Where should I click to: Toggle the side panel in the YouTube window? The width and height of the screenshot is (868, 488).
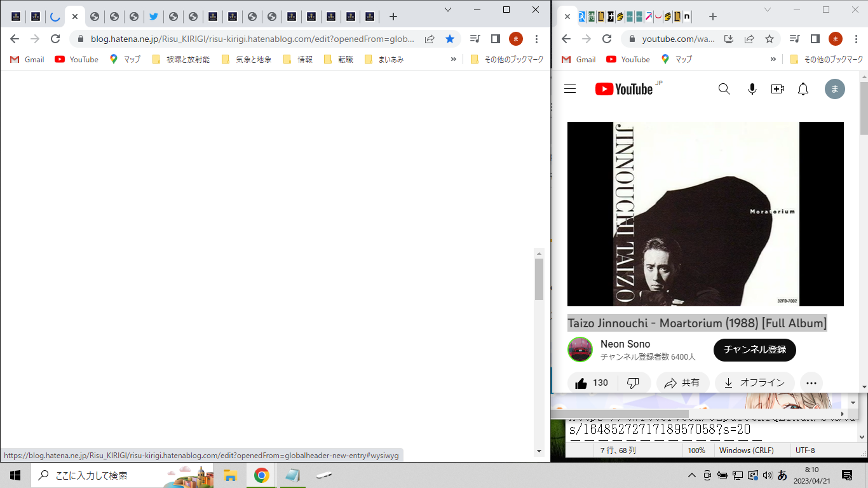pos(815,39)
